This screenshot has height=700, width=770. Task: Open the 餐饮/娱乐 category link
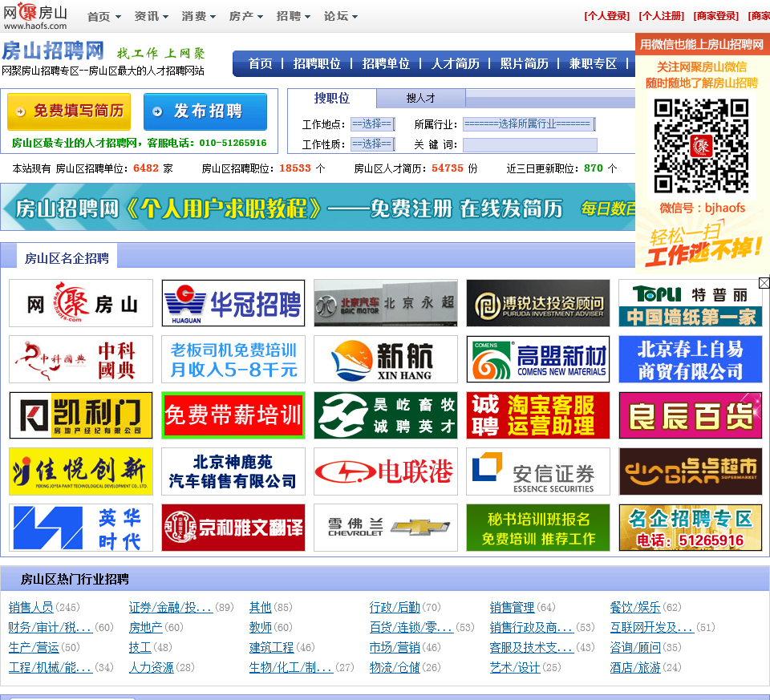[x=635, y=608]
